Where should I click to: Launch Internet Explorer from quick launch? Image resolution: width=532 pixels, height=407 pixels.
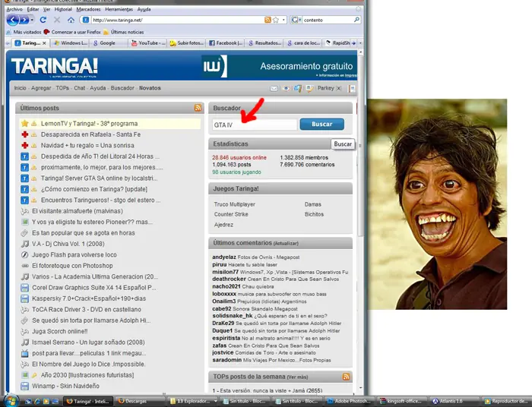coord(37,401)
